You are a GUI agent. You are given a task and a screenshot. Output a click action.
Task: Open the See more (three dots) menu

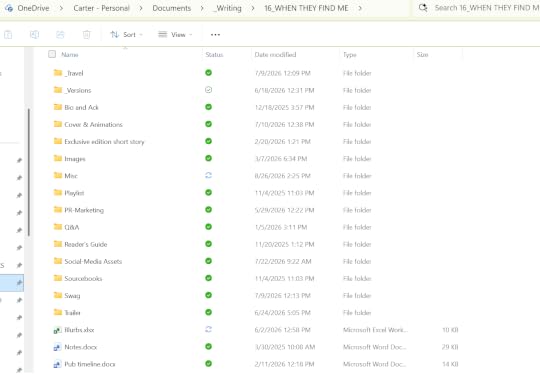pos(215,34)
